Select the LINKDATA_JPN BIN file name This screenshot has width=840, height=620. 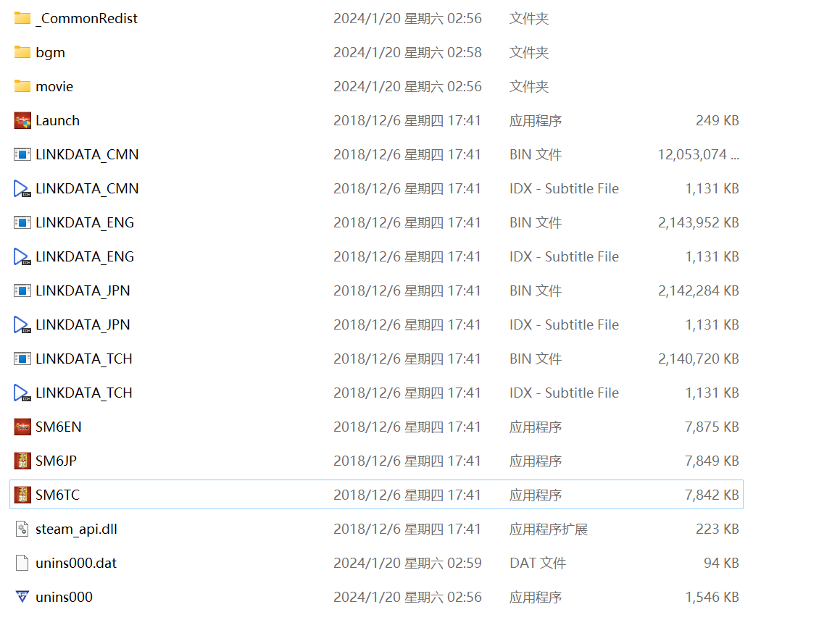(x=83, y=290)
